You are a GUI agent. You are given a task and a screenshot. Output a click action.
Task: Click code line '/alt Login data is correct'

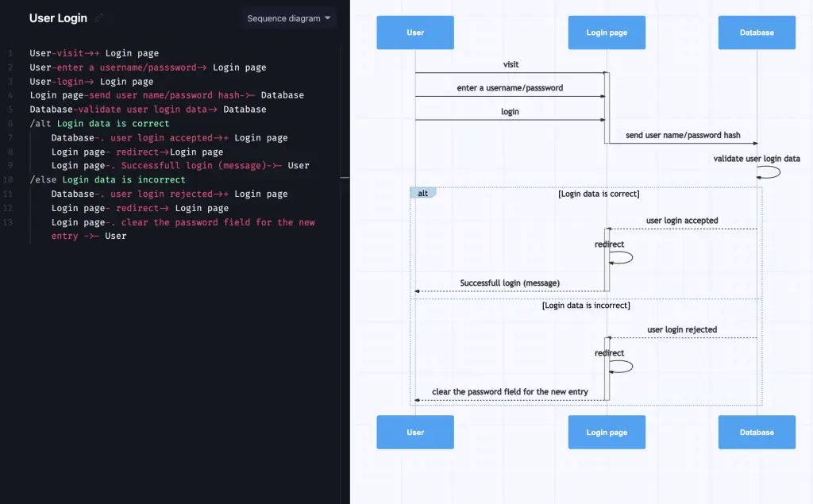(x=99, y=123)
